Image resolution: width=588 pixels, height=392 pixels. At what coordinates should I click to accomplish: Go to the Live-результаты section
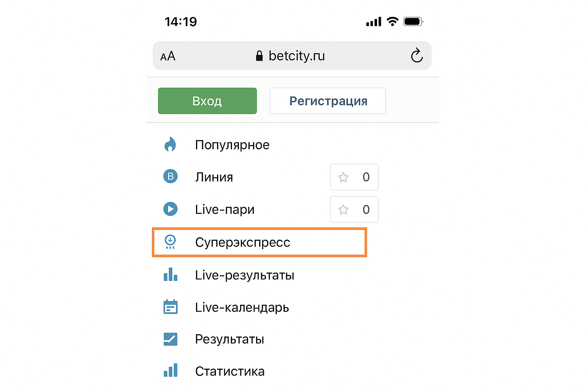pyautogui.click(x=244, y=275)
